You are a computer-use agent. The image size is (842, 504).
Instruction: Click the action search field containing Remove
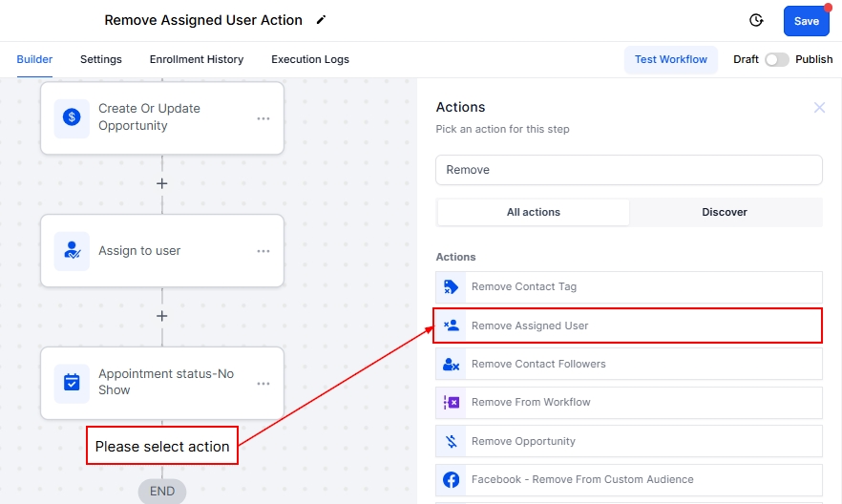[x=628, y=170]
